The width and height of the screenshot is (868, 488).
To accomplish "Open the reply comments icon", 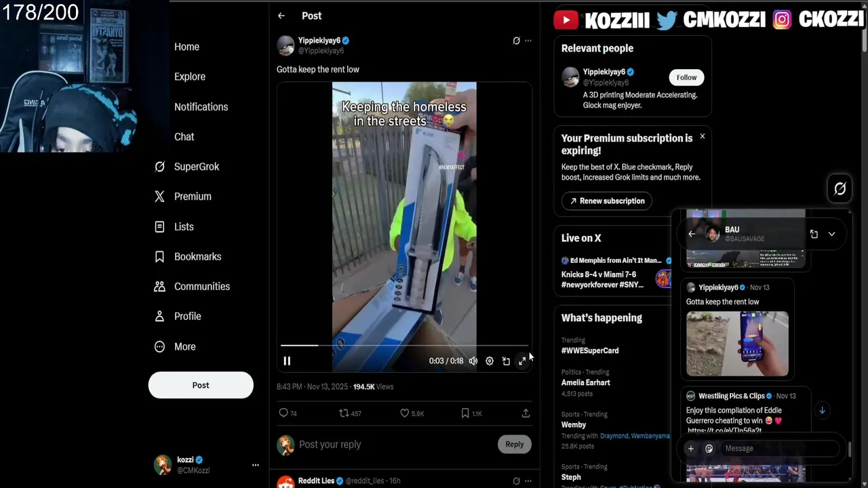I will click(x=288, y=413).
